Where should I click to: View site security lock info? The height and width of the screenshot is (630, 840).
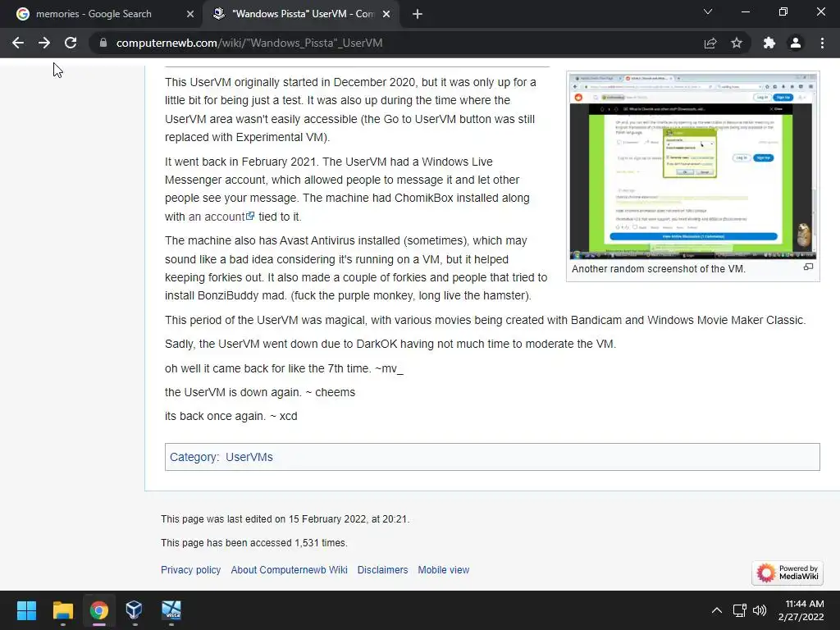103,43
